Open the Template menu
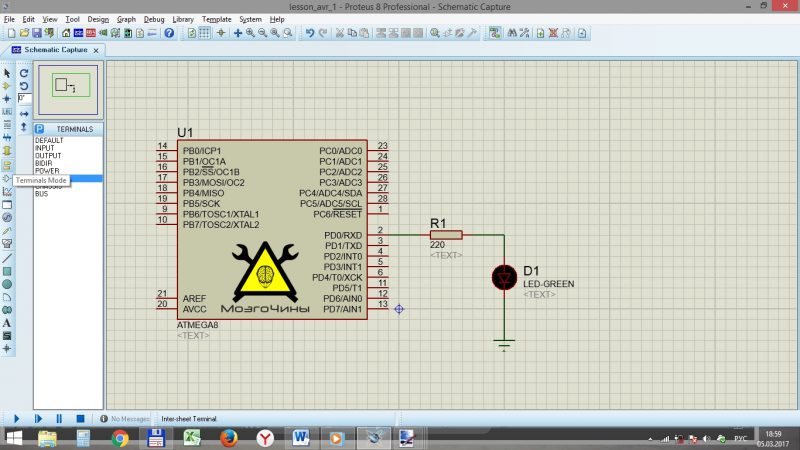This screenshot has height=450, width=800. pos(216,19)
